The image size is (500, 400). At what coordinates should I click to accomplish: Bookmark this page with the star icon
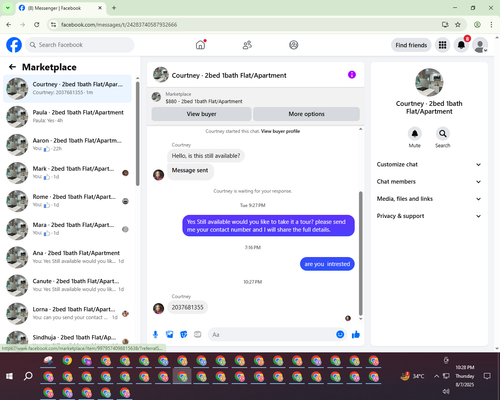tap(458, 24)
